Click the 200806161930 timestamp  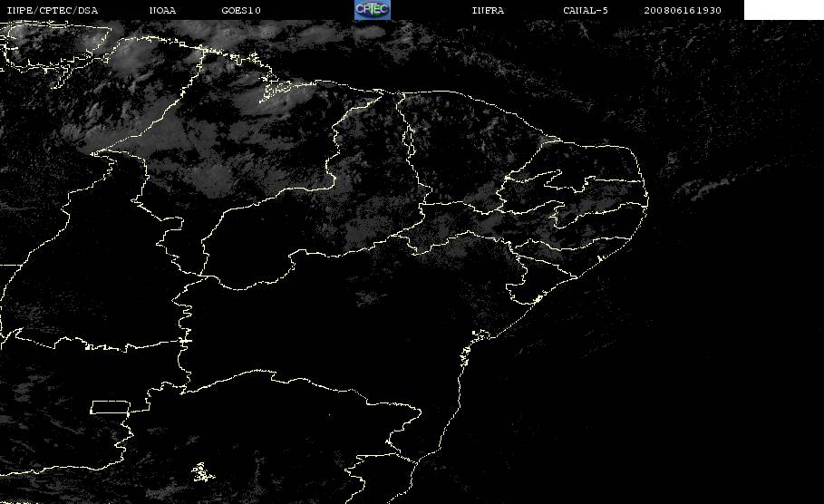[683, 11]
